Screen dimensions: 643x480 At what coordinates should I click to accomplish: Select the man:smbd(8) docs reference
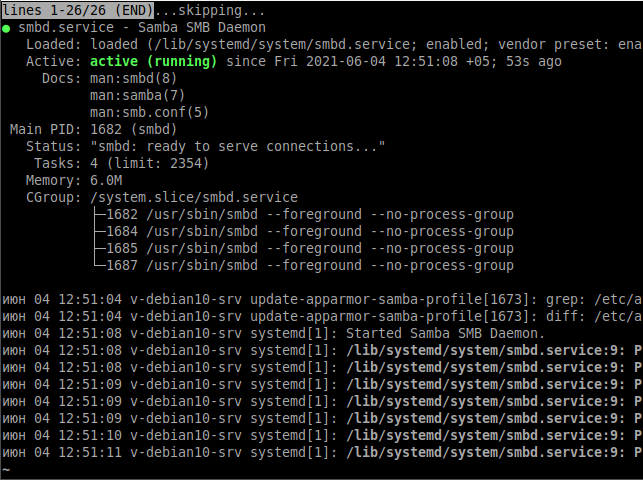pos(134,78)
